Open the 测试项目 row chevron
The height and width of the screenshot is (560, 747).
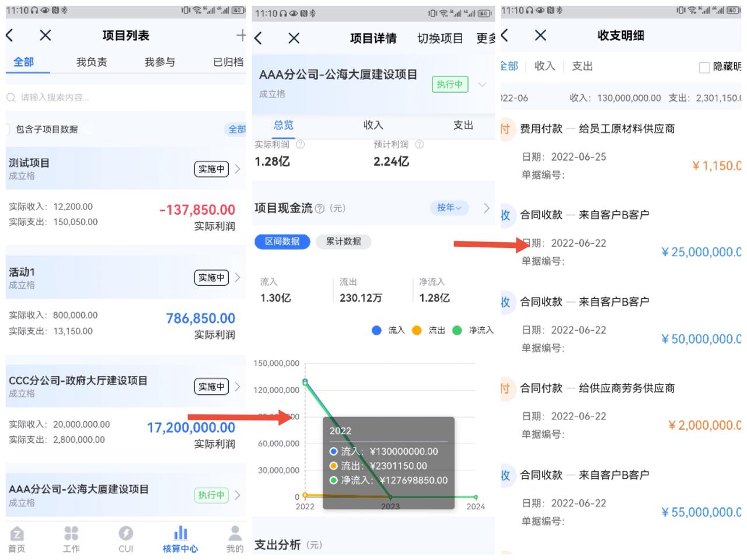(238, 169)
